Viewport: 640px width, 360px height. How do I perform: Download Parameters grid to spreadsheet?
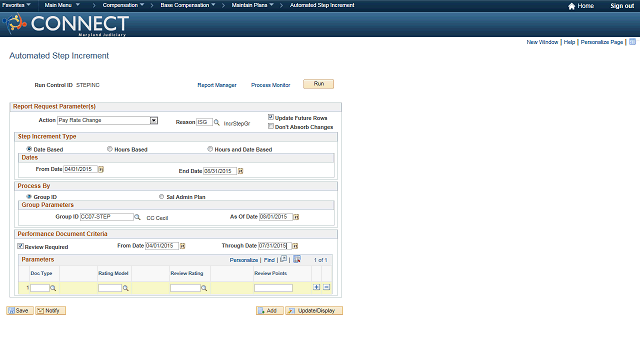pos(297,259)
